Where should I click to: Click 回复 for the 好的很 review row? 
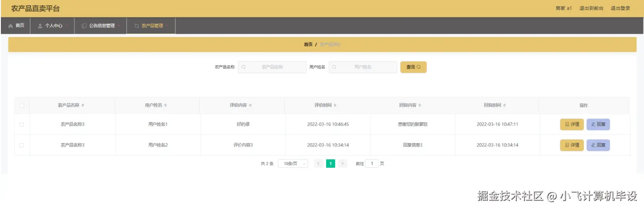pyautogui.click(x=598, y=125)
